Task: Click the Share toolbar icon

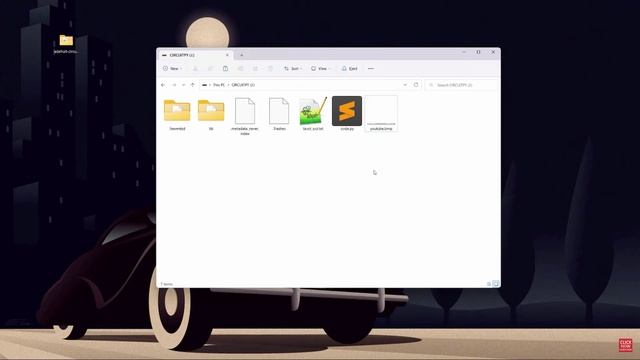Action: pos(256,69)
